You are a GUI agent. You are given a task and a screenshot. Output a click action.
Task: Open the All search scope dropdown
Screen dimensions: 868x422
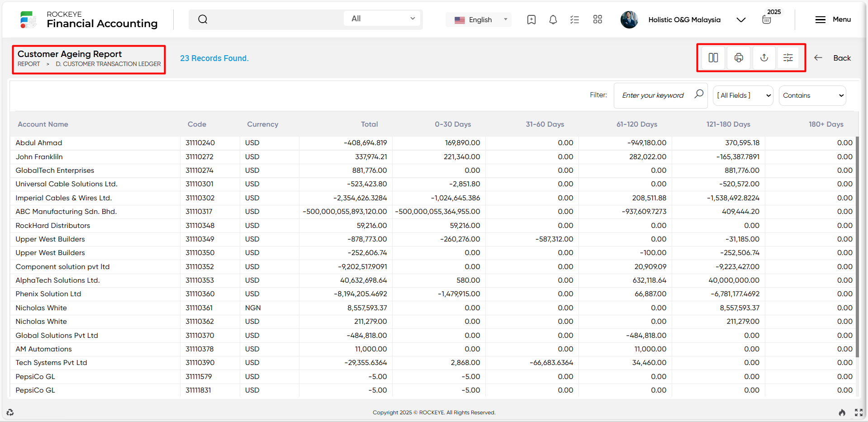[x=382, y=19]
